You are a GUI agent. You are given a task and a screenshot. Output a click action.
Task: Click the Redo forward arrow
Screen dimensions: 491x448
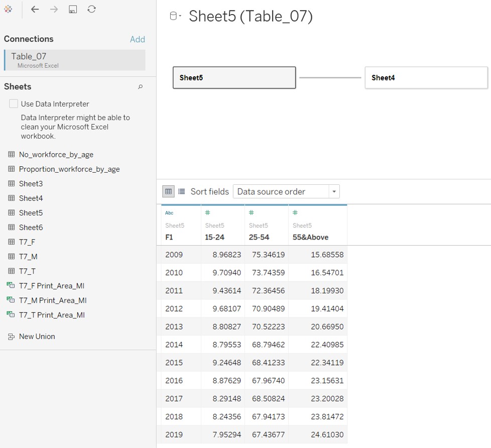pos(54,9)
